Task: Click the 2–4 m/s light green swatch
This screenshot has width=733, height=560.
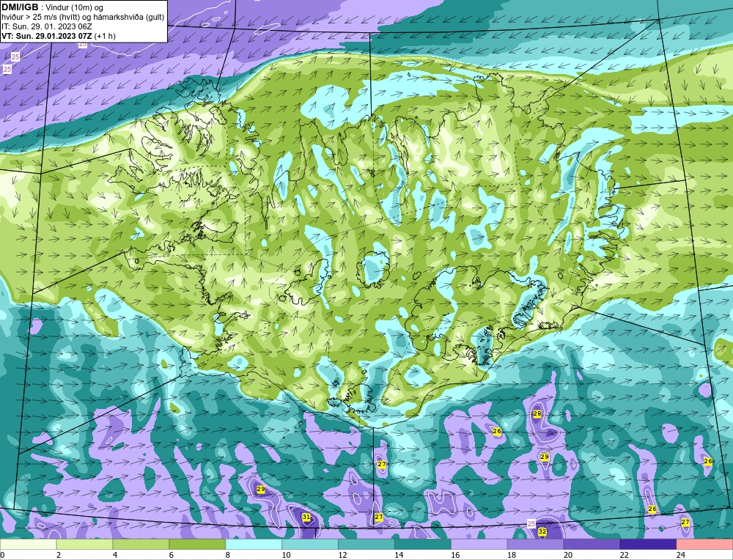Action: tap(84, 544)
